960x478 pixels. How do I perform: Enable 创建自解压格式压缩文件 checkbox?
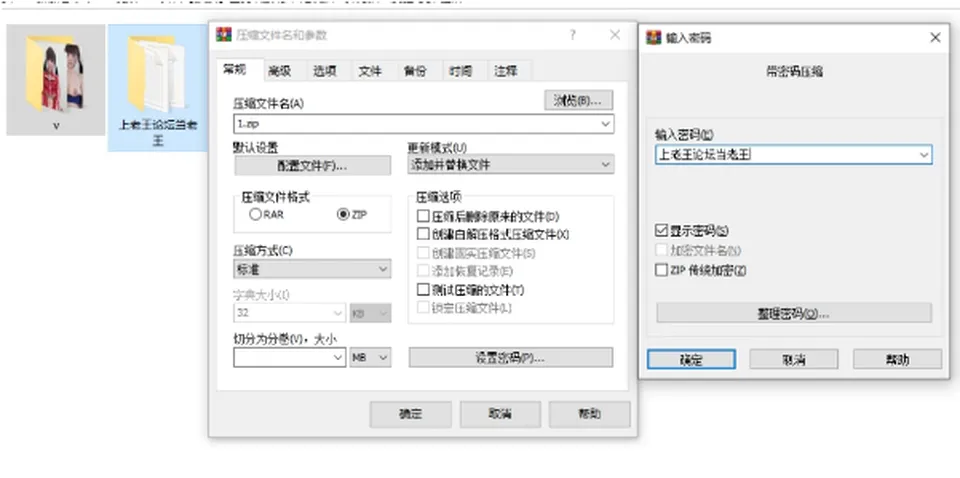click(x=422, y=234)
